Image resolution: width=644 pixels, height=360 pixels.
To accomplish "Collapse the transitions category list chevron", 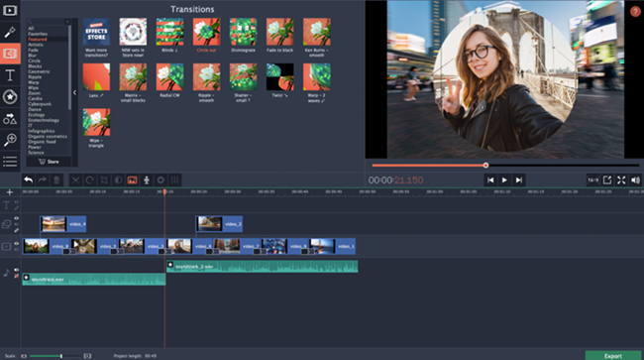I will pyautogui.click(x=74, y=93).
